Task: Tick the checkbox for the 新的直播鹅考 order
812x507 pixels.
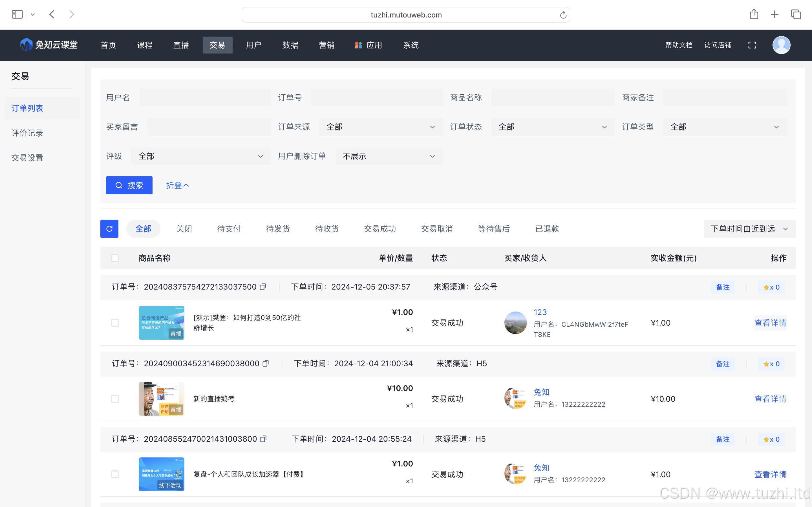Action: pyautogui.click(x=115, y=399)
